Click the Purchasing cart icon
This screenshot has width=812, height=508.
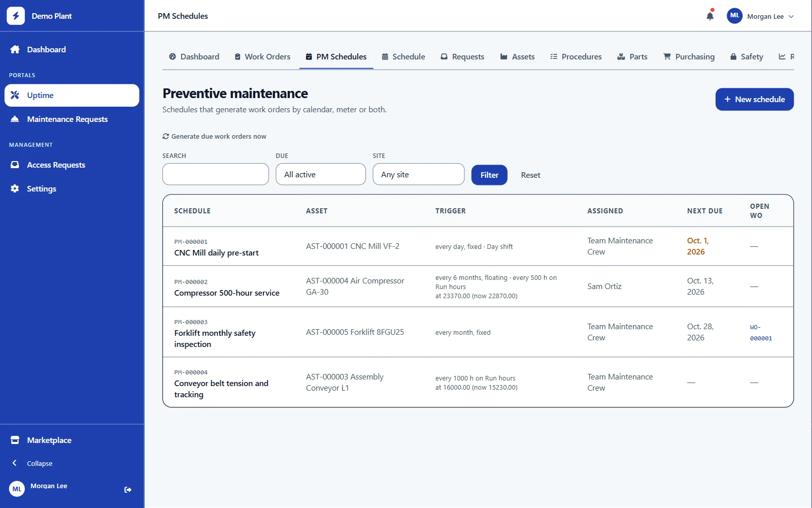(667, 56)
